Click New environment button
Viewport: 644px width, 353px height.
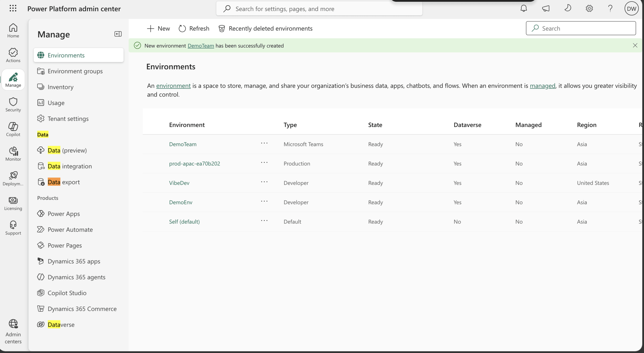click(x=158, y=28)
